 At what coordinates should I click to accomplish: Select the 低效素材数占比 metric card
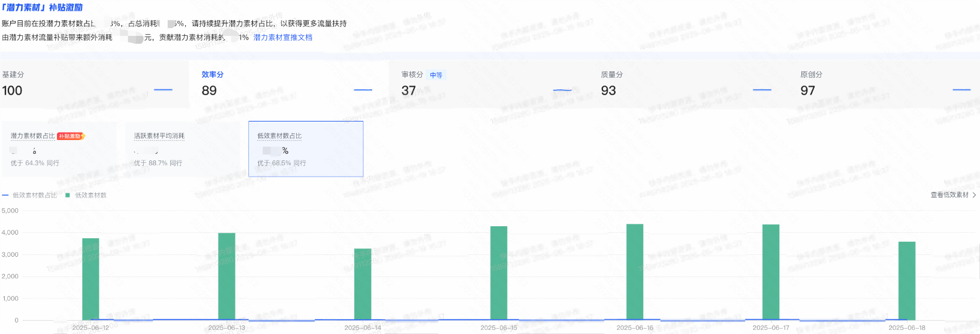306,149
